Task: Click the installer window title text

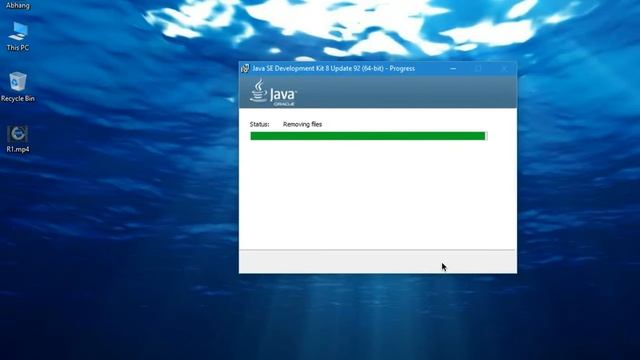Action: tap(333, 69)
